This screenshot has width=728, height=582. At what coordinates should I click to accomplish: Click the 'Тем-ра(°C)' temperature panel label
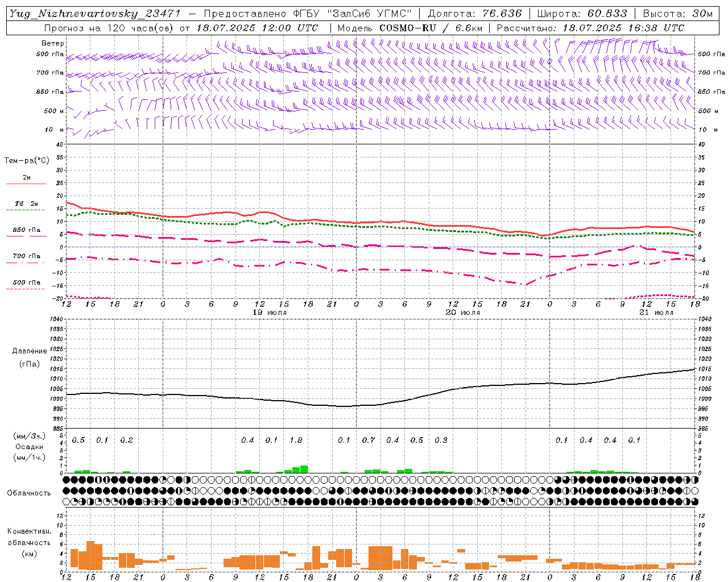27,161
